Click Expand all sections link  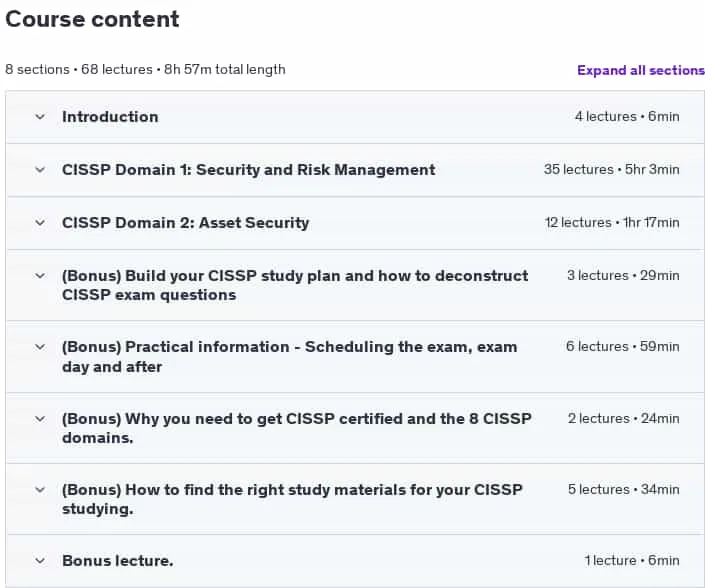pyautogui.click(x=641, y=70)
